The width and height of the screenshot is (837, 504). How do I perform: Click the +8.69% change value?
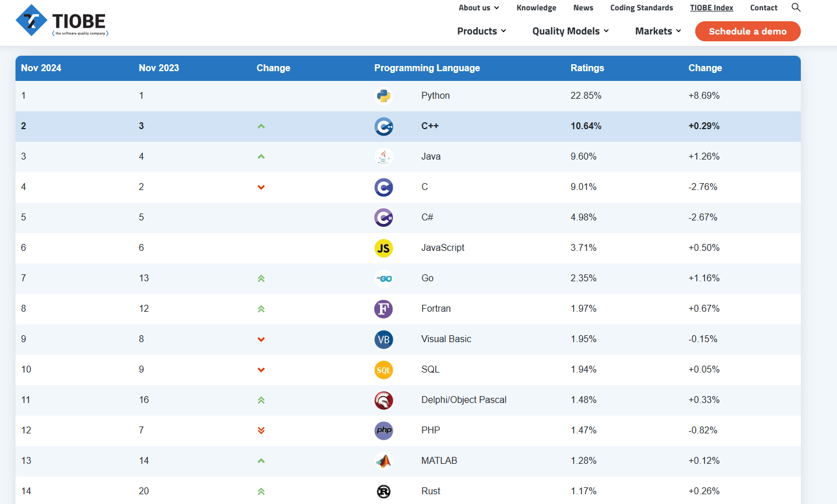704,96
